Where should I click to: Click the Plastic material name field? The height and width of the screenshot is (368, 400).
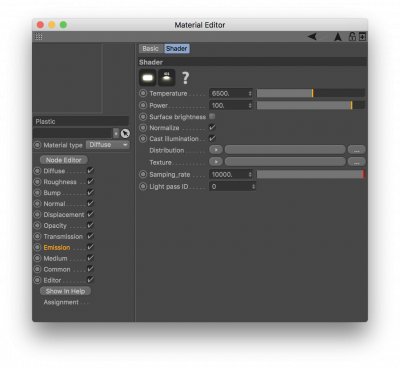click(81, 121)
